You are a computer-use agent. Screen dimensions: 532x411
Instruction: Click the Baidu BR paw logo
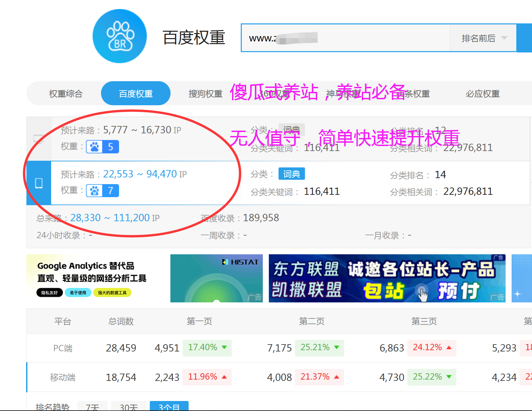119,36
